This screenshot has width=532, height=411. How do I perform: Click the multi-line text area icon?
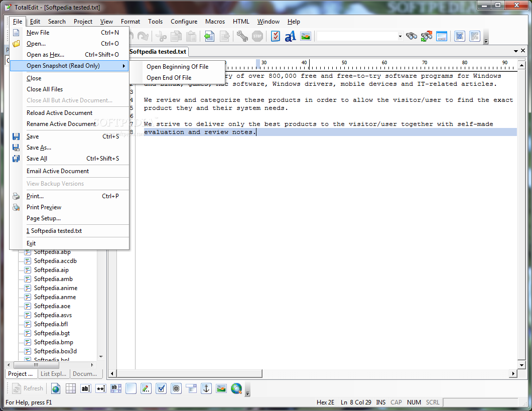tap(116, 388)
